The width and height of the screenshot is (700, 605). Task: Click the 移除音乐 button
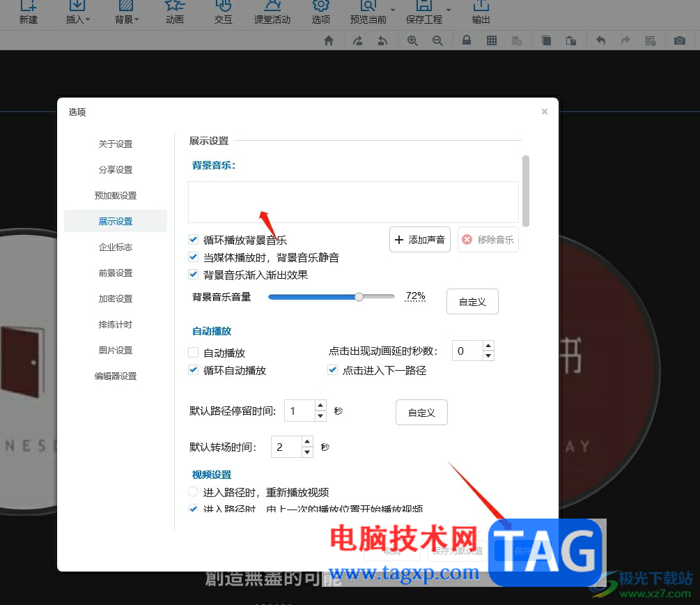click(x=488, y=240)
